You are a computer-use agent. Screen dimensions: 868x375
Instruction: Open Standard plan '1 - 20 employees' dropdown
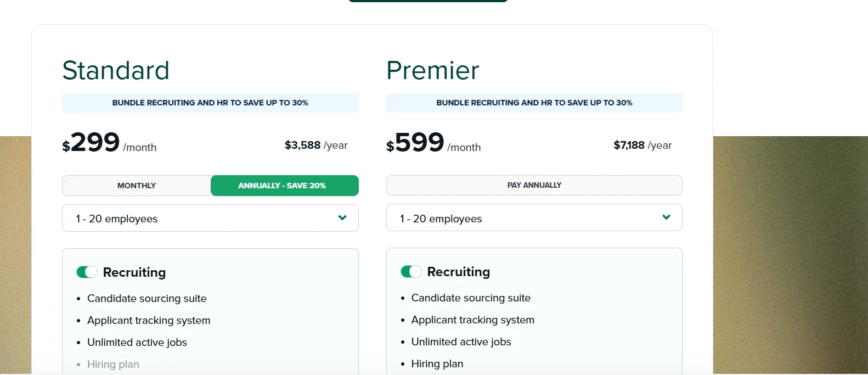210,219
